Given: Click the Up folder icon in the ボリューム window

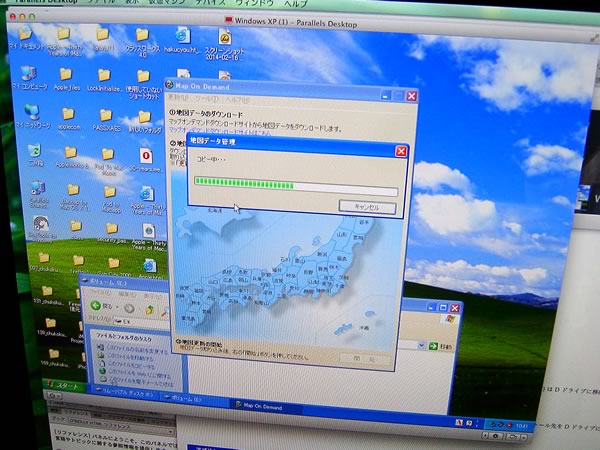Looking at the screenshot, I should pos(149,310).
